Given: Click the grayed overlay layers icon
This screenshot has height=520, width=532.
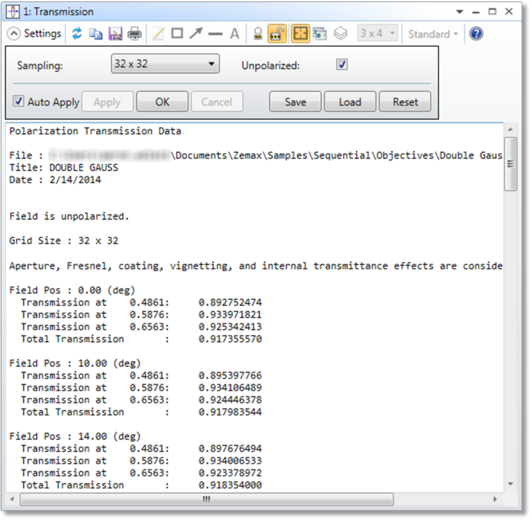Looking at the screenshot, I should tap(340, 34).
